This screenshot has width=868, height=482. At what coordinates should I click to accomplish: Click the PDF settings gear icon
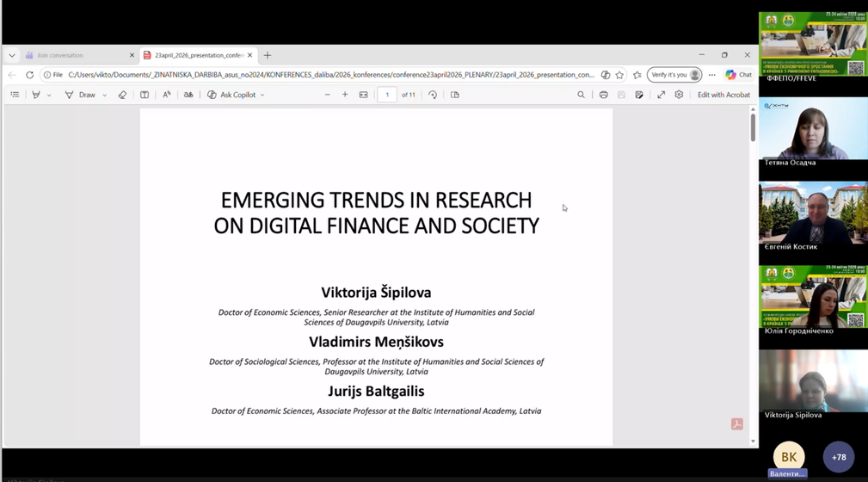[679, 95]
